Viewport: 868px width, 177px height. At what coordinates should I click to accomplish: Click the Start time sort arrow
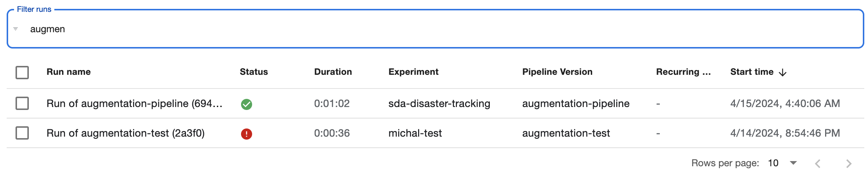[783, 73]
